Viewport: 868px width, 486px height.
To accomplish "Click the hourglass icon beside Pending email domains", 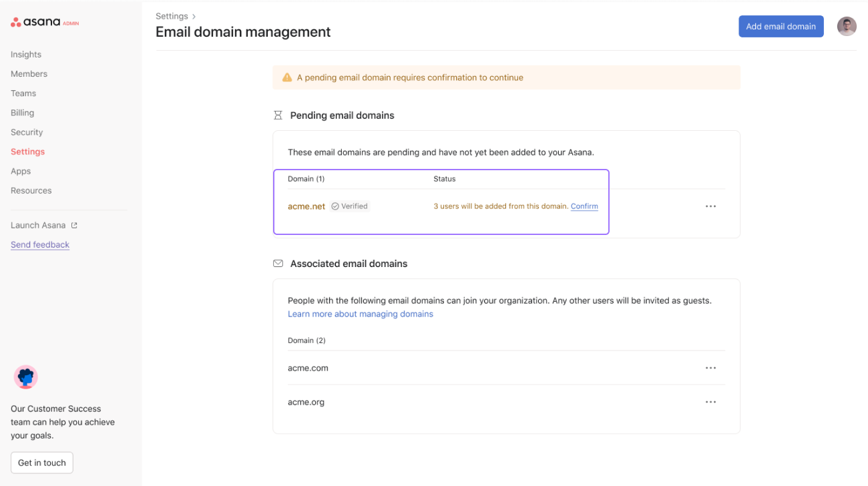I will click(278, 115).
